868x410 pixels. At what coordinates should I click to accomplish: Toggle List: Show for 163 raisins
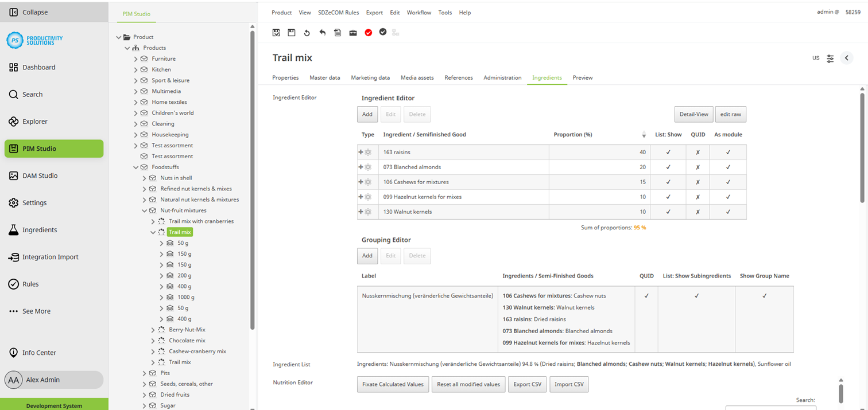pos(668,152)
